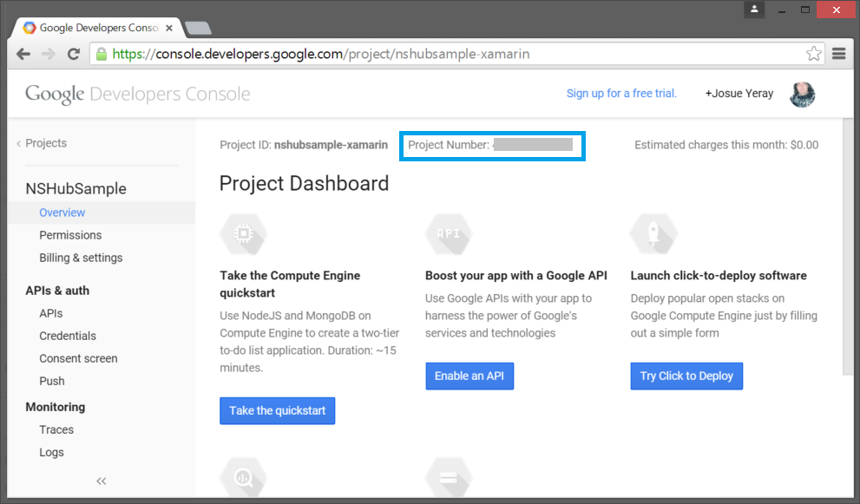This screenshot has height=504, width=860.
Task: Open the Chrome hamburger menu
Action: tap(838, 53)
